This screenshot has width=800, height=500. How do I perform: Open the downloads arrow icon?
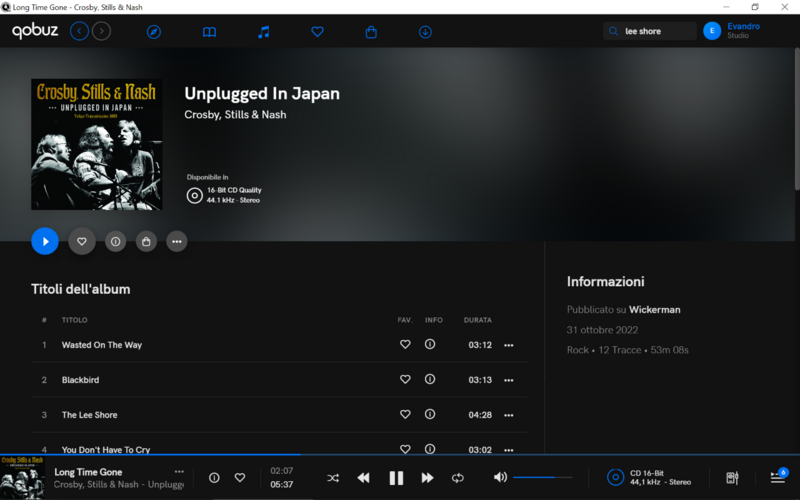tap(425, 32)
